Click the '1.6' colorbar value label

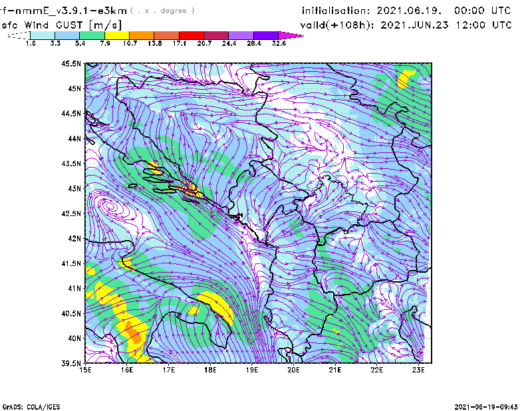tap(31, 43)
